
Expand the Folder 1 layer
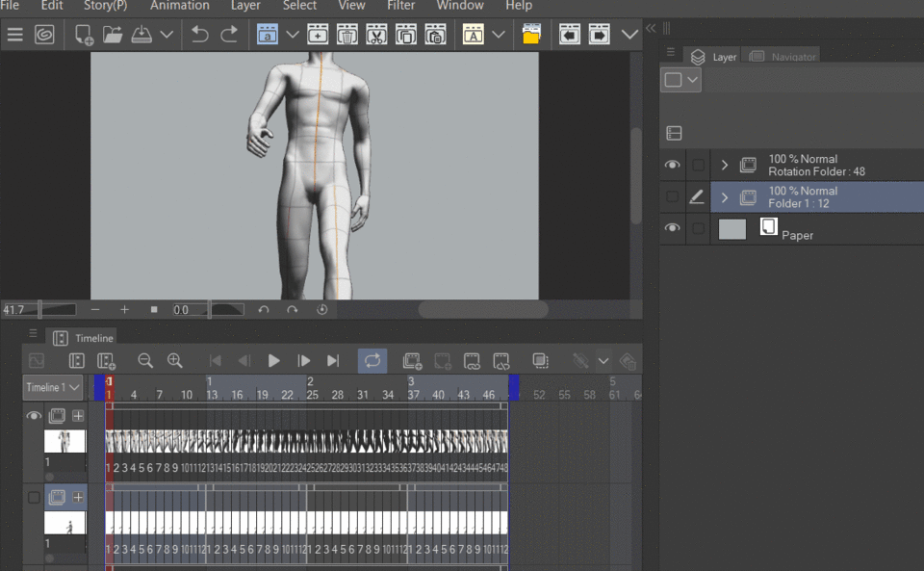coord(725,197)
